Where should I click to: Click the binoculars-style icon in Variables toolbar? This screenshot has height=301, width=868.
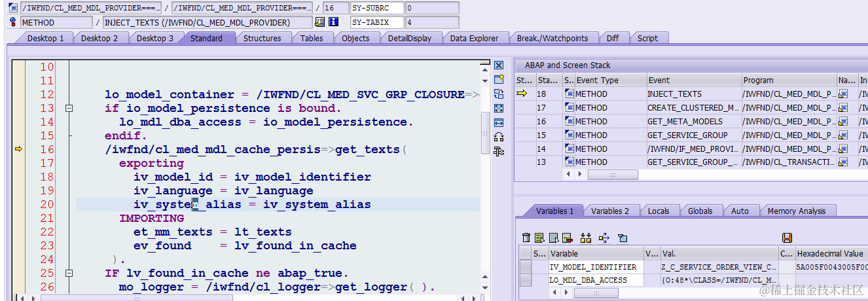pos(586,238)
